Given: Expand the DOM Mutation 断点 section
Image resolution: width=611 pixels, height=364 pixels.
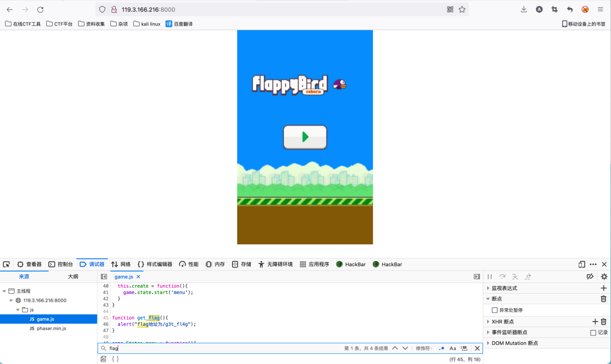Looking at the screenshot, I should 488,343.
